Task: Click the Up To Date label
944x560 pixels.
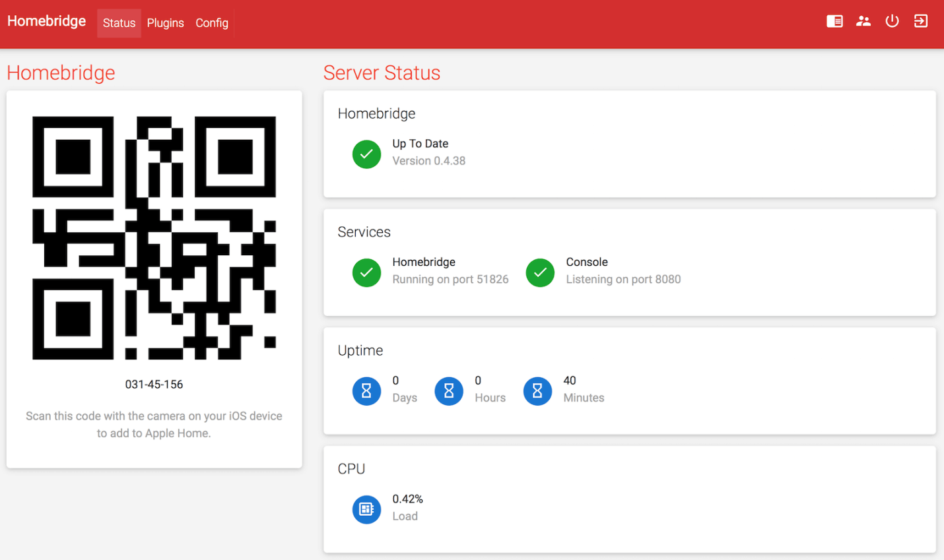Action: coord(421,144)
